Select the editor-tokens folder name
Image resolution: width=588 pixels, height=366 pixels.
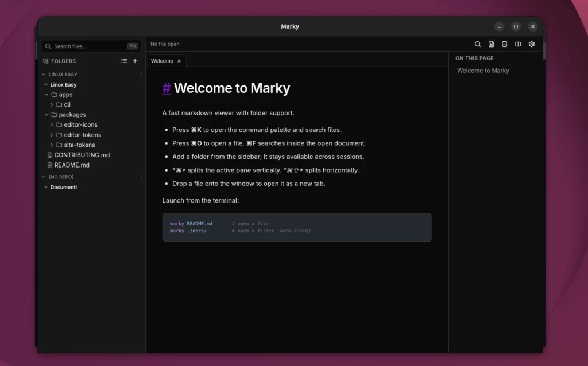pyautogui.click(x=83, y=135)
